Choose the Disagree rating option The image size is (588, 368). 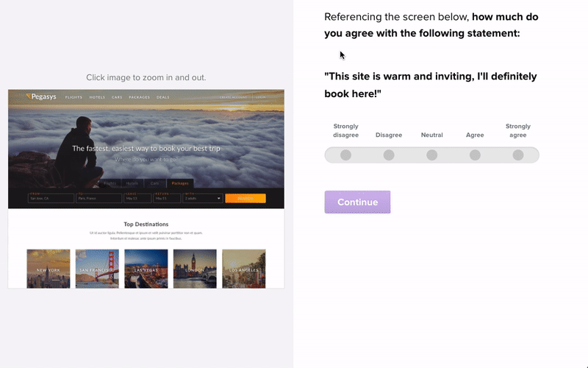coord(389,155)
